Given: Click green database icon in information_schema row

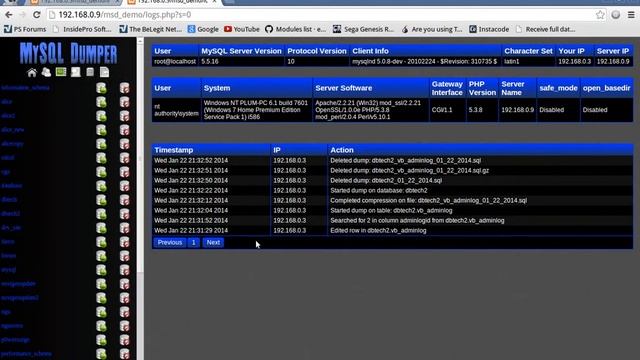Looking at the screenshot, I should 101,88.
